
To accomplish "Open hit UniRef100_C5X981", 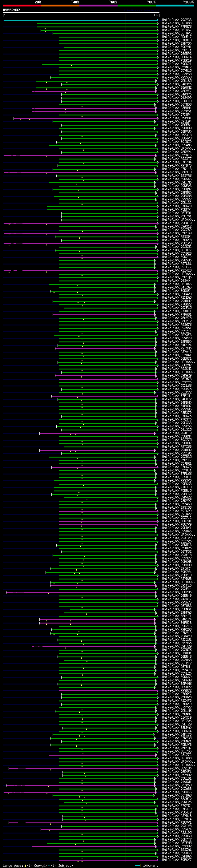I will 177,118.
